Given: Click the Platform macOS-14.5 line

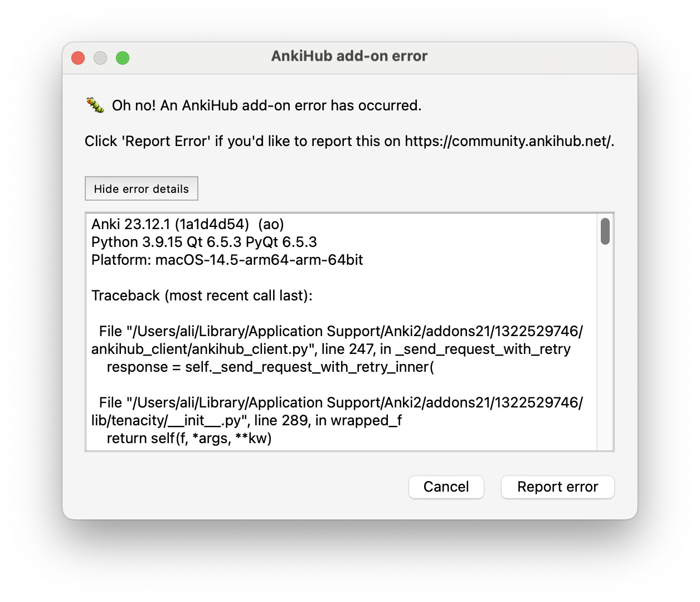Looking at the screenshot, I should click(x=227, y=260).
